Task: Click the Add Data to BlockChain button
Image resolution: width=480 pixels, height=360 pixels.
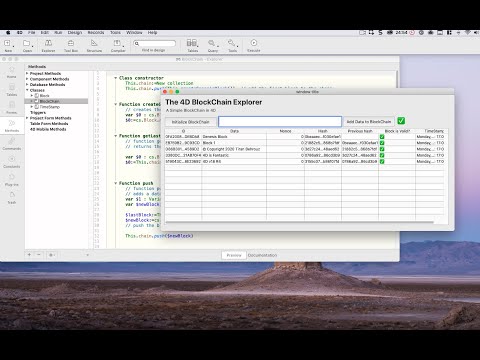Action: pyautogui.click(x=369, y=122)
